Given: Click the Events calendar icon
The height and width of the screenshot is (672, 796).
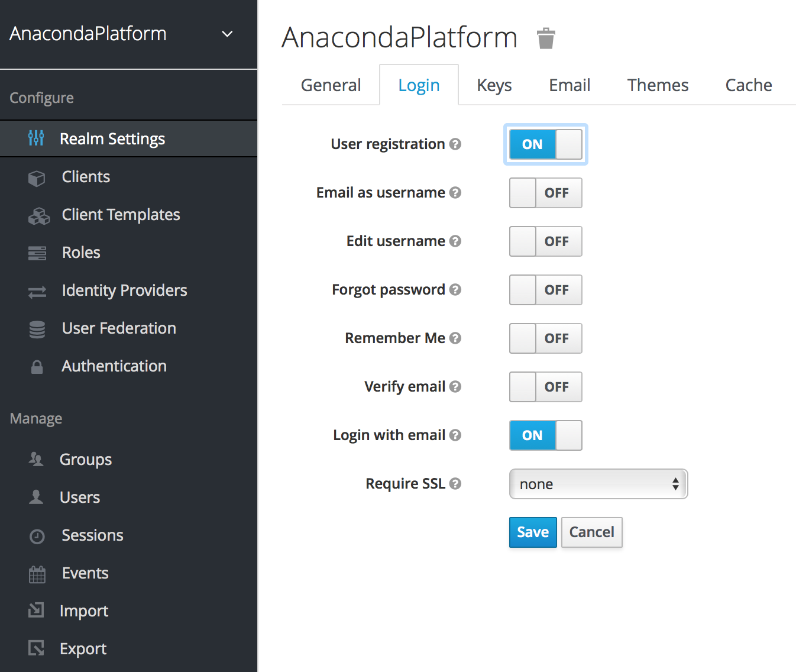Looking at the screenshot, I should (37, 574).
